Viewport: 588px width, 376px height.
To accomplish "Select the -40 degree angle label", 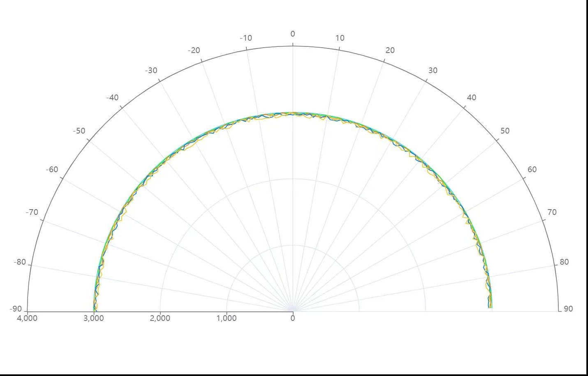I will coord(112,98).
